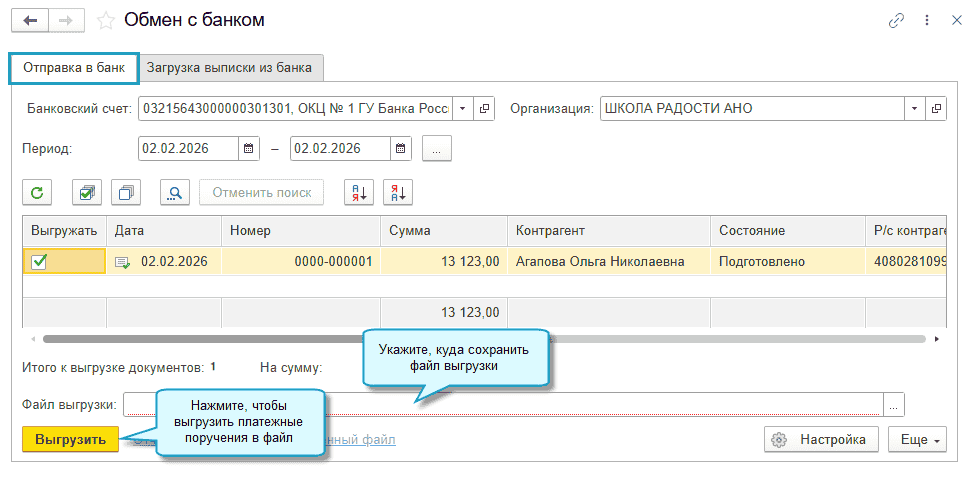Viewport: 975px width, 479px height.
Task: Close the Обмен с банком window
Action: (957, 21)
